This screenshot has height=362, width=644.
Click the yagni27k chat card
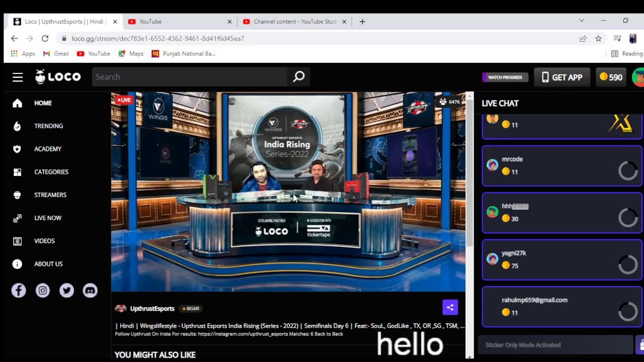[x=562, y=260]
